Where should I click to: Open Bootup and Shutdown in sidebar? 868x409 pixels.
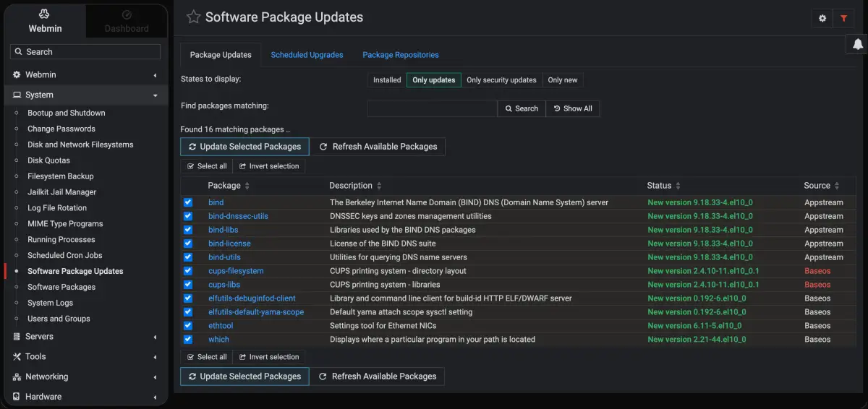(x=67, y=113)
